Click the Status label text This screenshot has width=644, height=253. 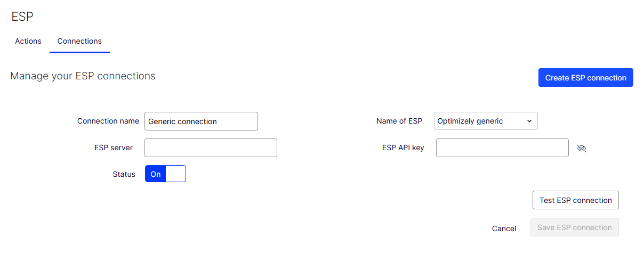pos(124,174)
